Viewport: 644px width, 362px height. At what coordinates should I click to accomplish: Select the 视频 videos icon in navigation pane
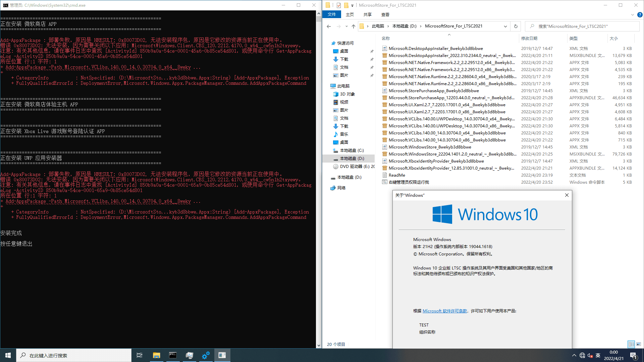pos(336,102)
